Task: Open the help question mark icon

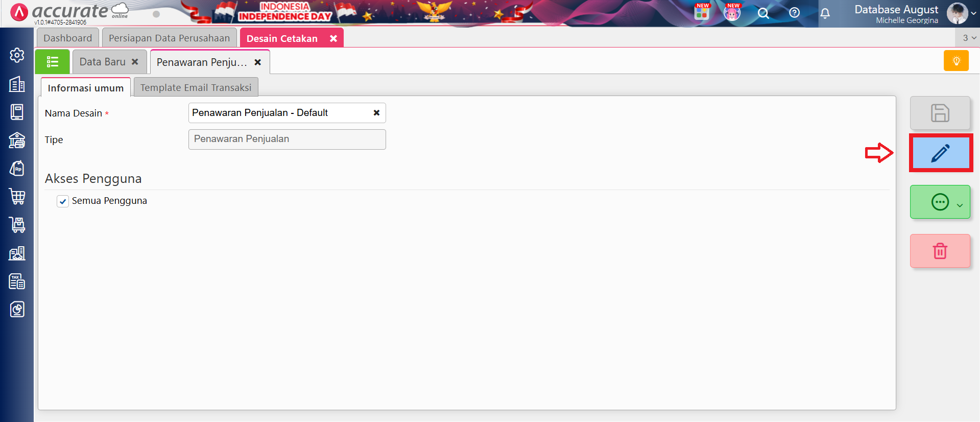Action: click(794, 13)
